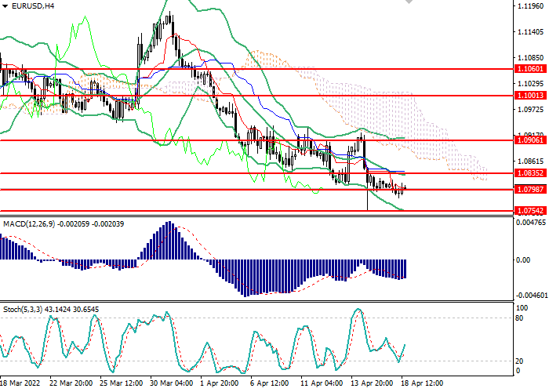Screen dimensions: 549x392
Task: Click the 1.11960 price axis value
Action: [x=530, y=6]
